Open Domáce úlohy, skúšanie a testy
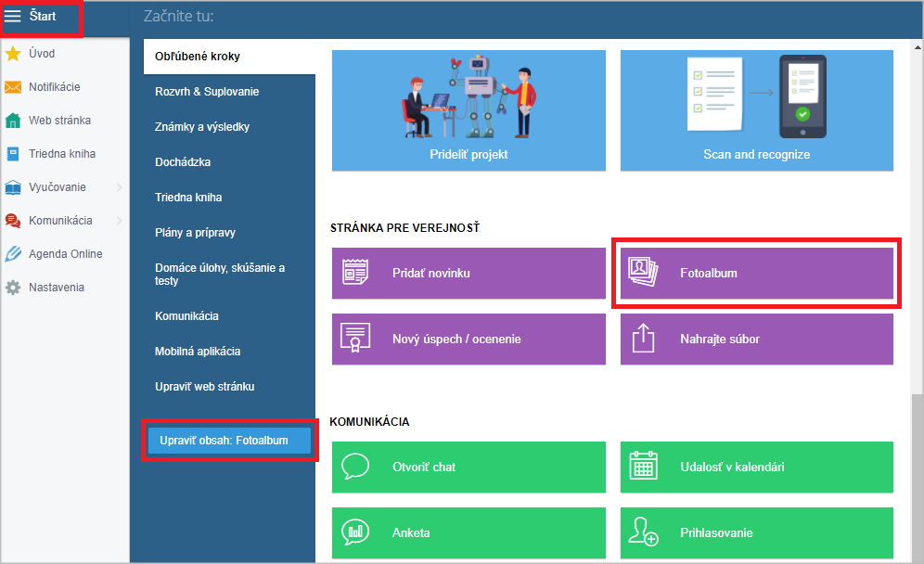The height and width of the screenshot is (564, 924). coord(220,274)
